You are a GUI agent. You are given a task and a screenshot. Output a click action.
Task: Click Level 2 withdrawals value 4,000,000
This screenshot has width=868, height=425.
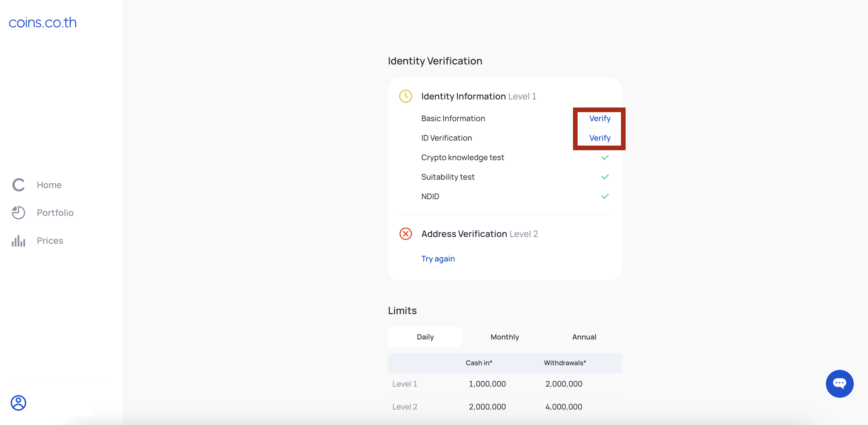[564, 407]
